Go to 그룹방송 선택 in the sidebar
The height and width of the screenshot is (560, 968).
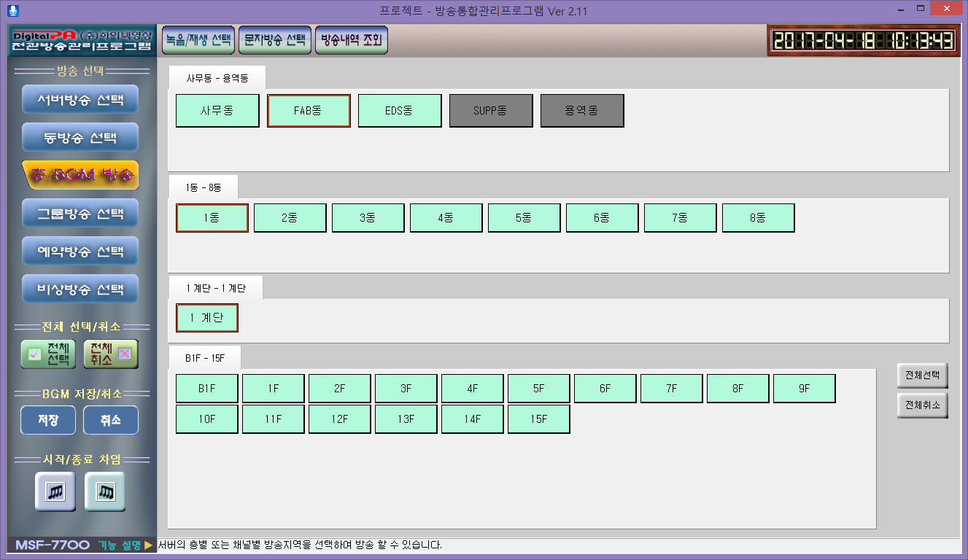[x=80, y=214]
